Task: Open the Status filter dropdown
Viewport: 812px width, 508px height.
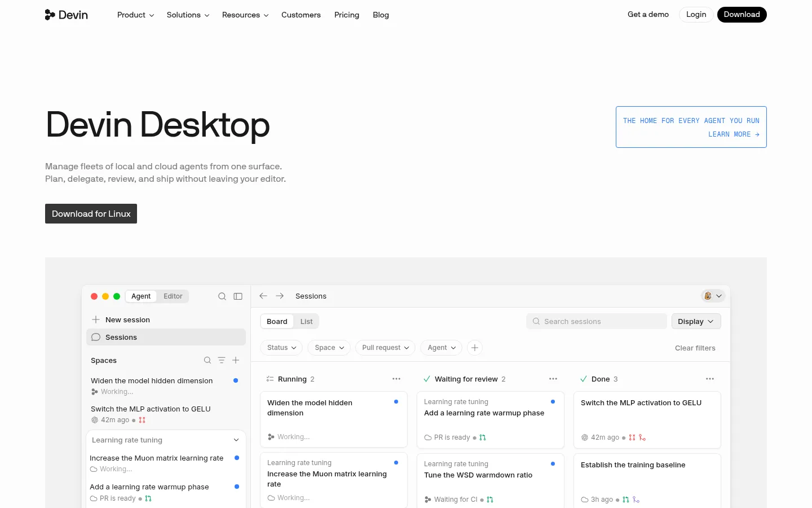Action: pos(281,348)
